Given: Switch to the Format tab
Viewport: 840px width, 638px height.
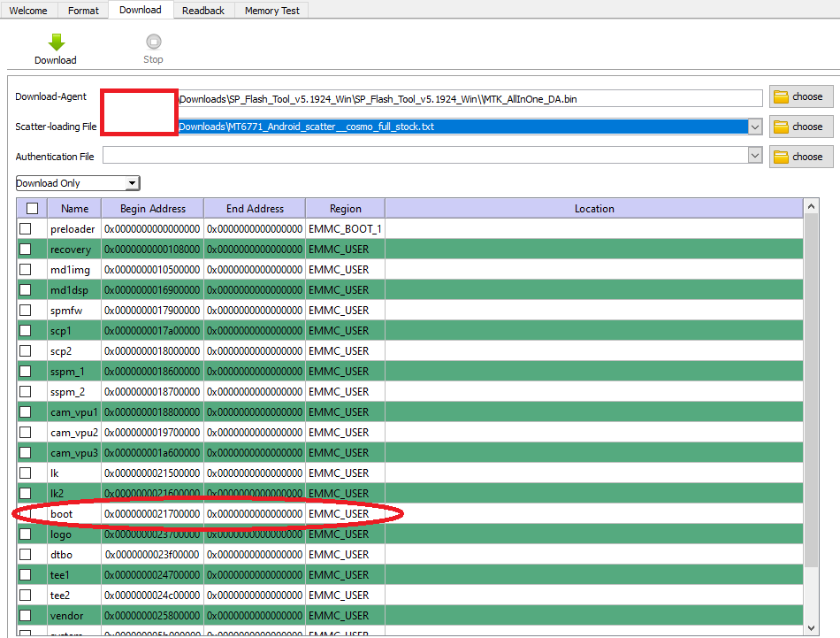Looking at the screenshot, I should 83,11.
